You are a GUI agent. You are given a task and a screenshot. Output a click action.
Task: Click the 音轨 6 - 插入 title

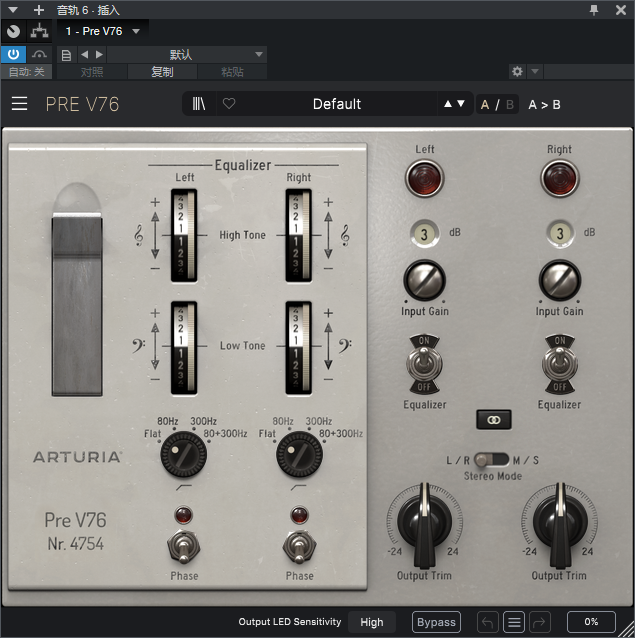pyautogui.click(x=88, y=10)
